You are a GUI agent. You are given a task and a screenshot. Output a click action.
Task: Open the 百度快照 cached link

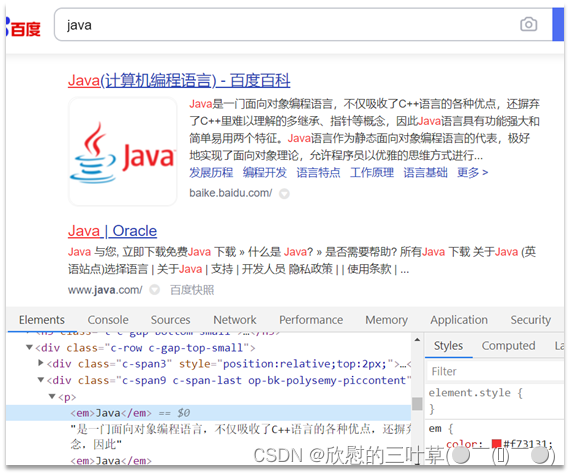point(192,290)
